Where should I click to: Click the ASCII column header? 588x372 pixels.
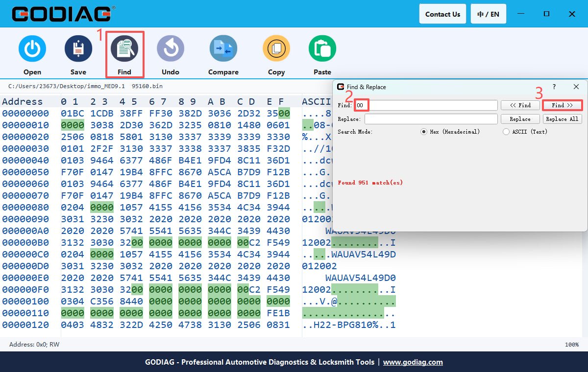(318, 102)
